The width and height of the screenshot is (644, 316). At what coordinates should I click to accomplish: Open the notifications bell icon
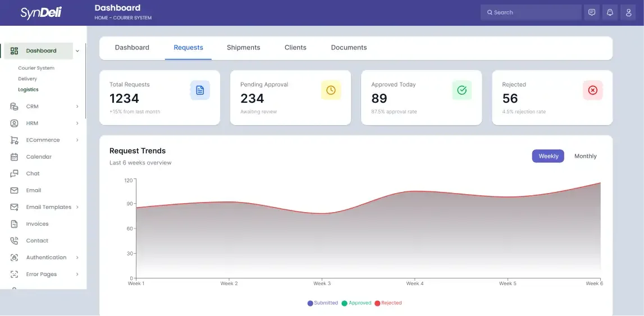(610, 12)
